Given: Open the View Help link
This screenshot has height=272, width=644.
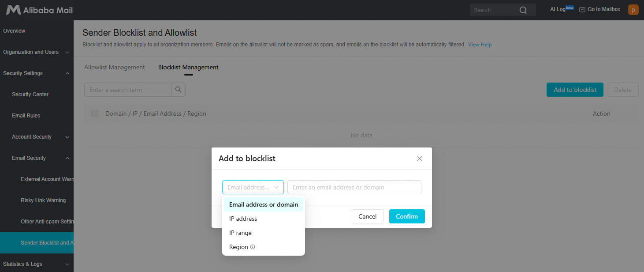Looking at the screenshot, I should click(x=480, y=45).
